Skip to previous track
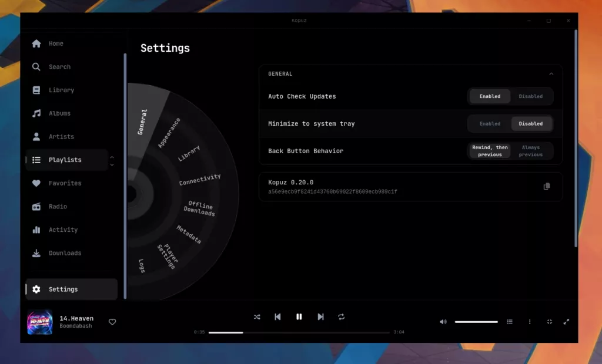Viewport: 602px width, 364px height. tap(277, 317)
